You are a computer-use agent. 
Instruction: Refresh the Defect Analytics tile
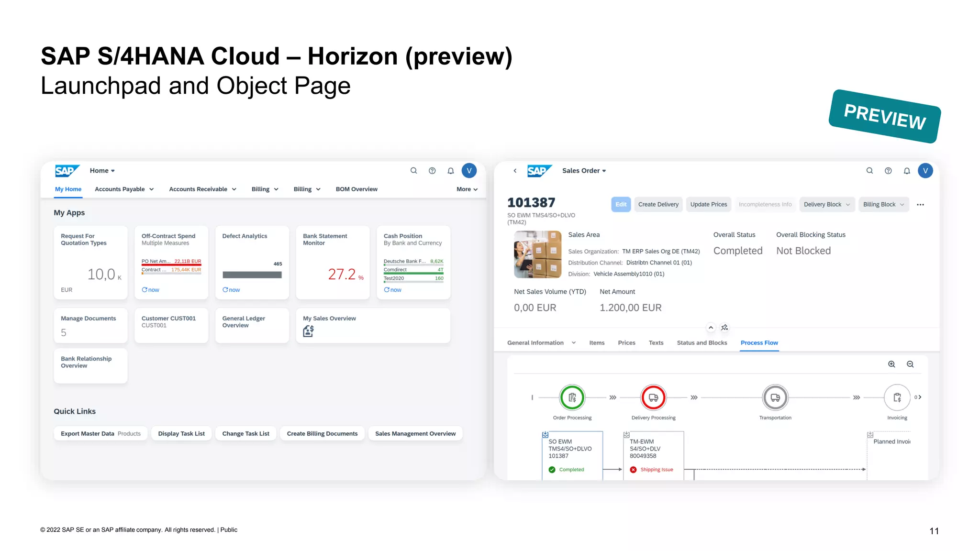tap(231, 290)
